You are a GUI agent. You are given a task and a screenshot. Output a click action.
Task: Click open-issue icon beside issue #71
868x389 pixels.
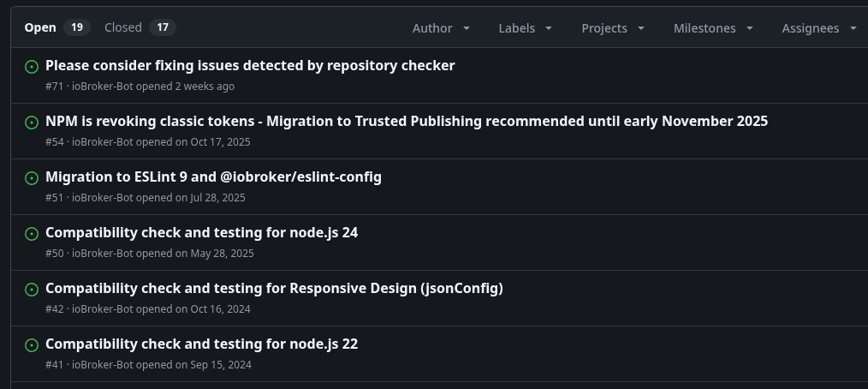[x=32, y=66]
